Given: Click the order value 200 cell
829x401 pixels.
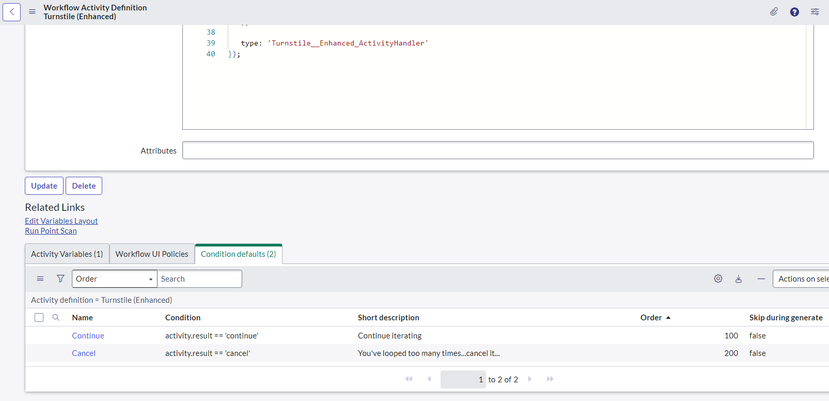Looking at the screenshot, I should (731, 353).
